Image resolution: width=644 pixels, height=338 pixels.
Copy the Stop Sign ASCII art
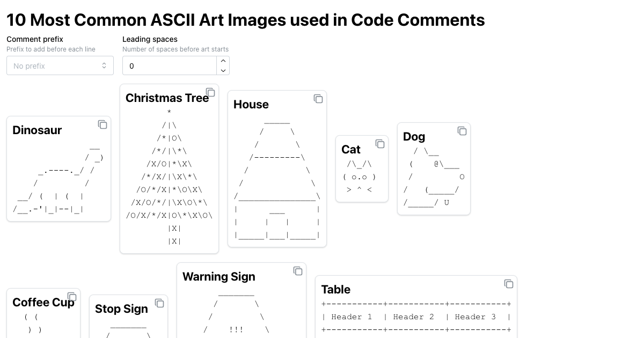(x=159, y=303)
